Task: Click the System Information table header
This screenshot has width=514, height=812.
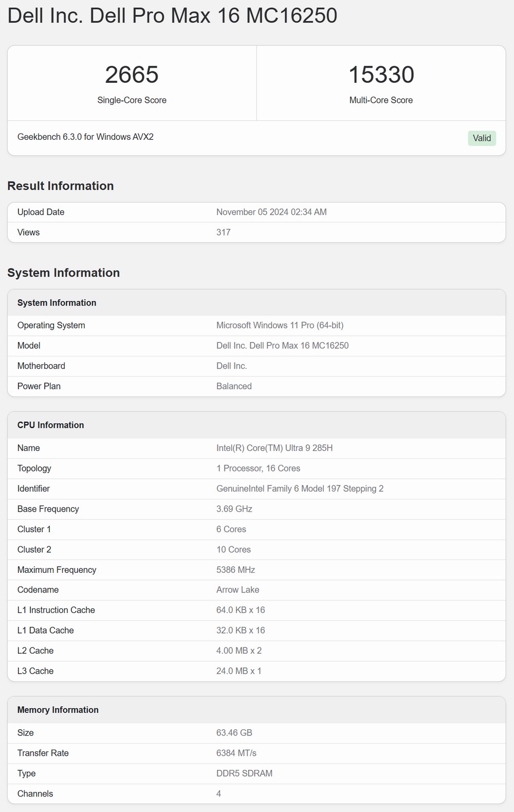Action: (57, 303)
